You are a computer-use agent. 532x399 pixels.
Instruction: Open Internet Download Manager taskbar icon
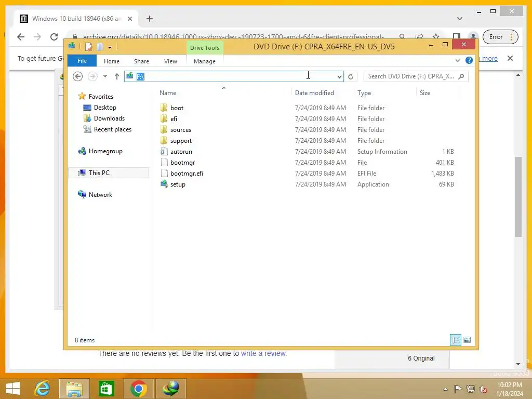pos(171,389)
